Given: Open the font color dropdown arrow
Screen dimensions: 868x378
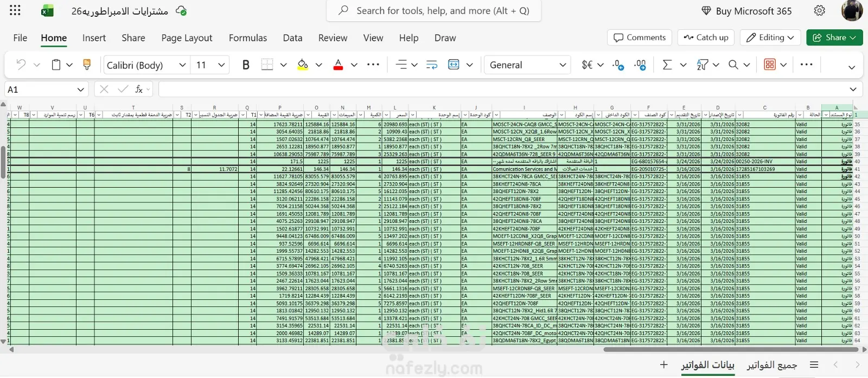Looking at the screenshot, I should coord(354,65).
